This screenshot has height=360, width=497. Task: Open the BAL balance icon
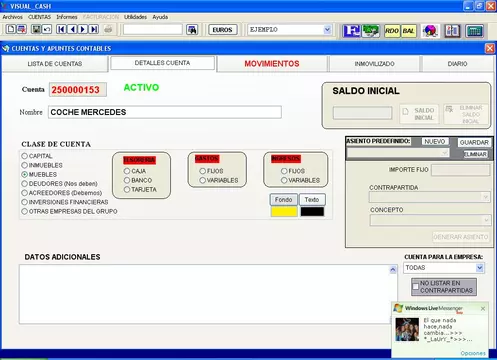coord(408,31)
